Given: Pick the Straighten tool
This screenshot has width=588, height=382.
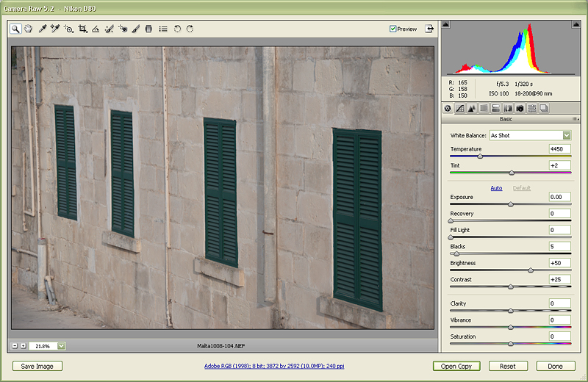Looking at the screenshot, I should [96, 29].
